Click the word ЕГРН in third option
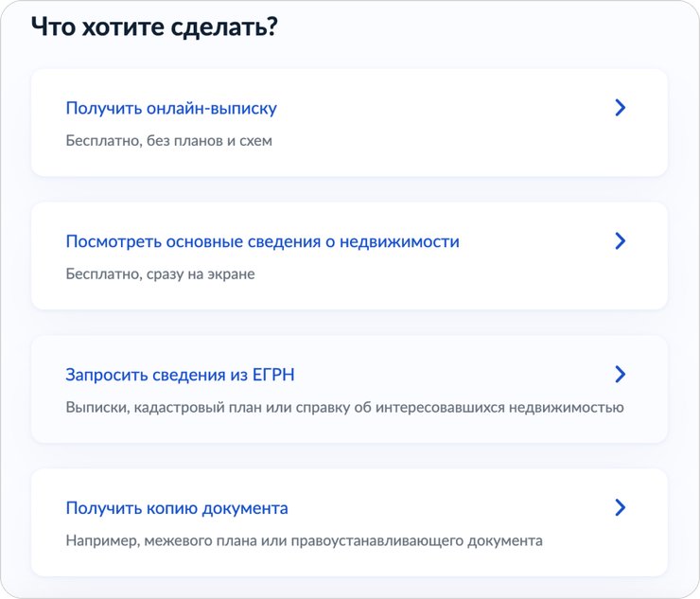Screen dimensions: 700x599 click(273, 375)
